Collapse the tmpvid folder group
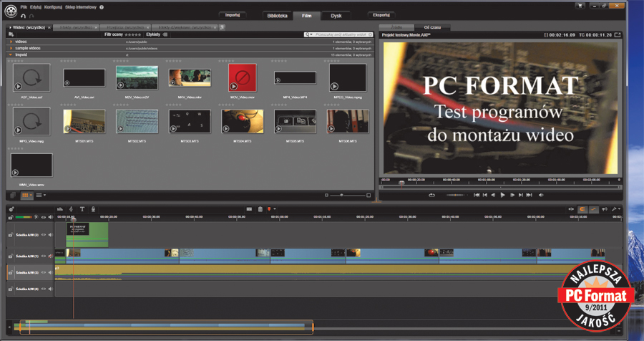Image resolution: width=644 pixels, height=341 pixels. 11,54
